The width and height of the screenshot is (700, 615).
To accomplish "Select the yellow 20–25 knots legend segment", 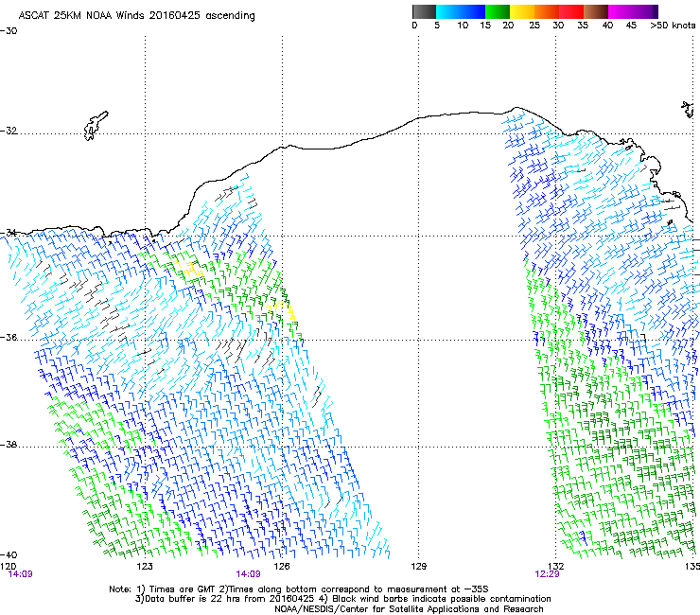I will point(522,11).
